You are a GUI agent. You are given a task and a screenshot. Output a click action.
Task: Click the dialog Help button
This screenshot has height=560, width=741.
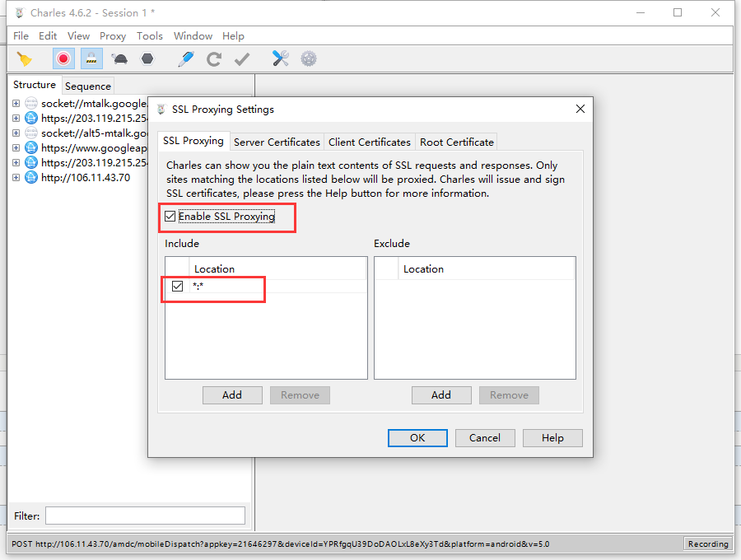[x=552, y=438]
